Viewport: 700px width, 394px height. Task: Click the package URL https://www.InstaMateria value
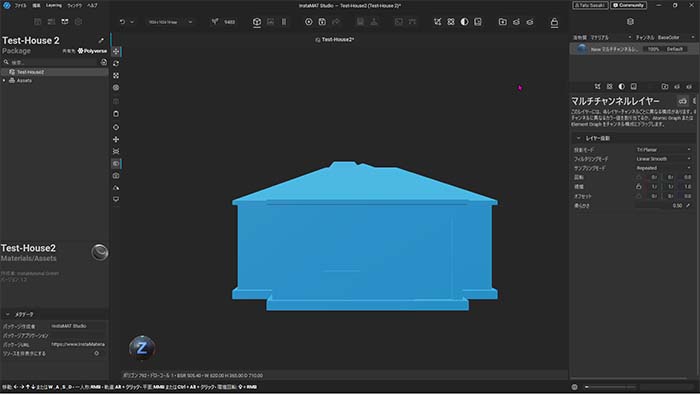tap(78, 344)
